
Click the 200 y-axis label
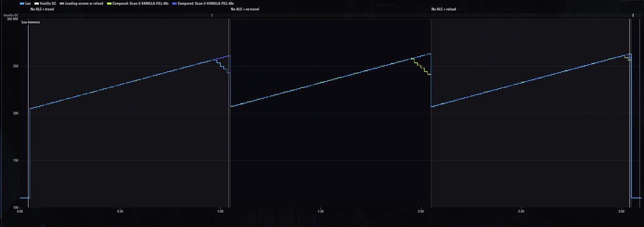coord(15,113)
